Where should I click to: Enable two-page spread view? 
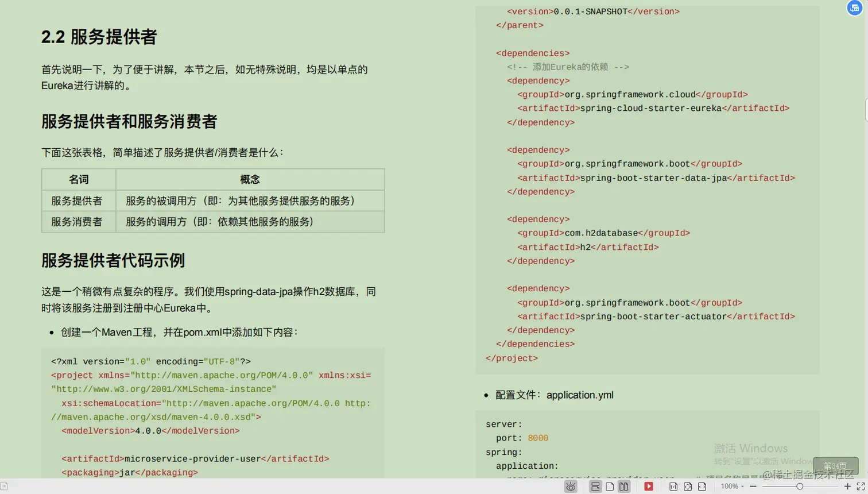623,486
